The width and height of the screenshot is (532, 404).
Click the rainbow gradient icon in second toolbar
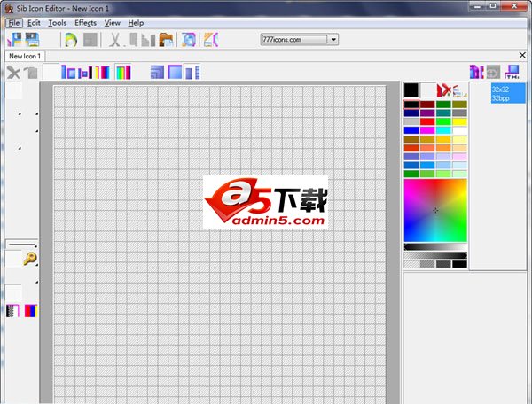123,72
